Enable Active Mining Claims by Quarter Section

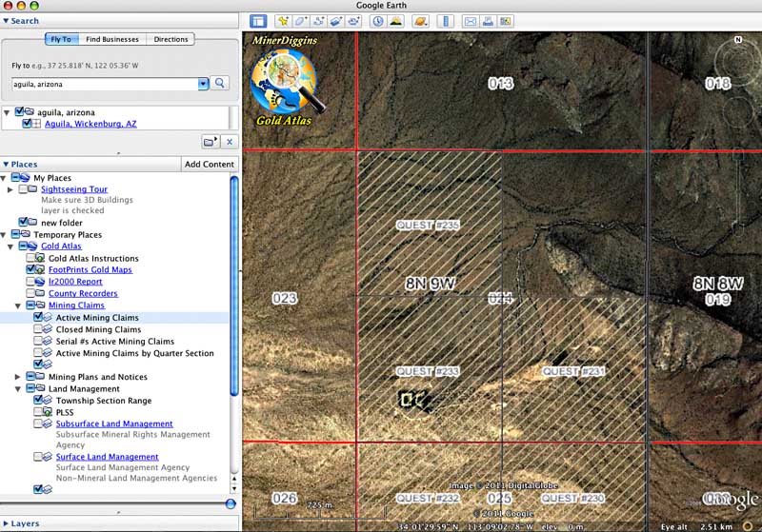click(x=38, y=352)
